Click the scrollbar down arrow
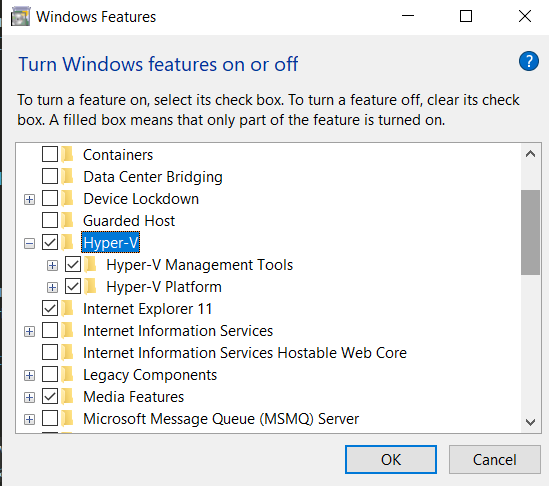 pyautogui.click(x=530, y=422)
